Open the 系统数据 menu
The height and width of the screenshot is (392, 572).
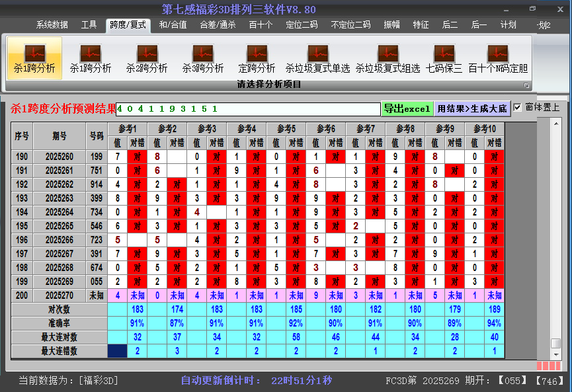pyautogui.click(x=52, y=25)
